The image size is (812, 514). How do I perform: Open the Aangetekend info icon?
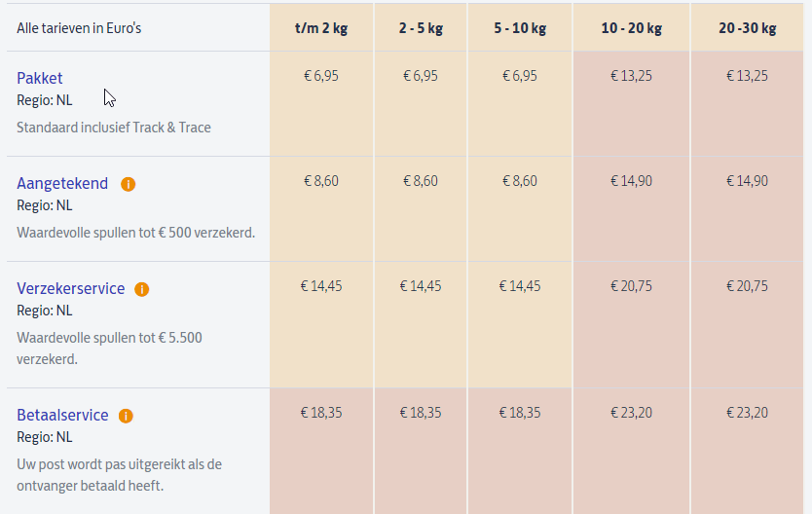click(128, 184)
